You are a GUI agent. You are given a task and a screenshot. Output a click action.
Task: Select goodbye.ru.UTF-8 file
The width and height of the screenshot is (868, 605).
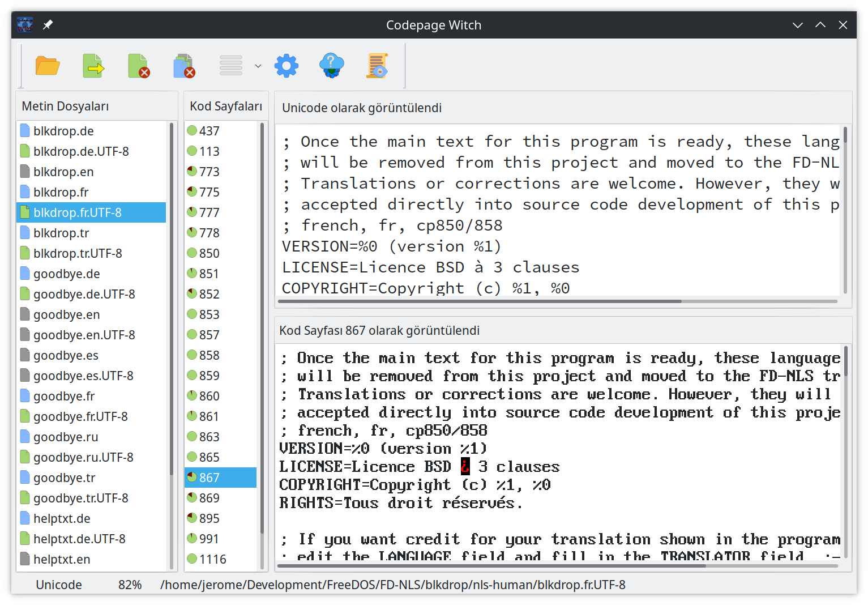tap(83, 457)
